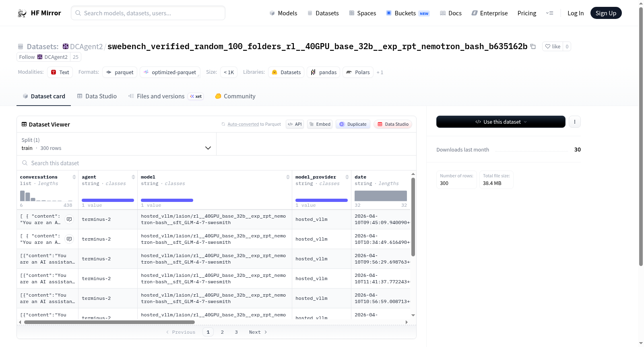
Task: Click the Number of rows 300 box
Action: pos(456,180)
